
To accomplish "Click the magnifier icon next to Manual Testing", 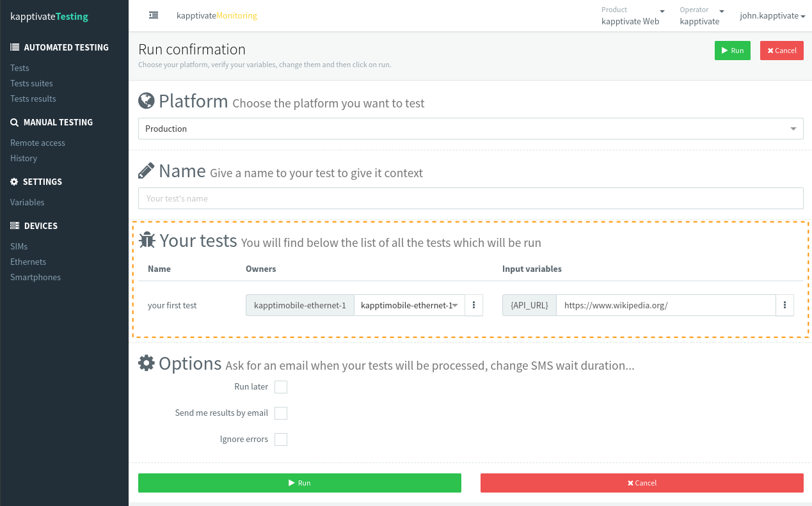I will click(14, 122).
